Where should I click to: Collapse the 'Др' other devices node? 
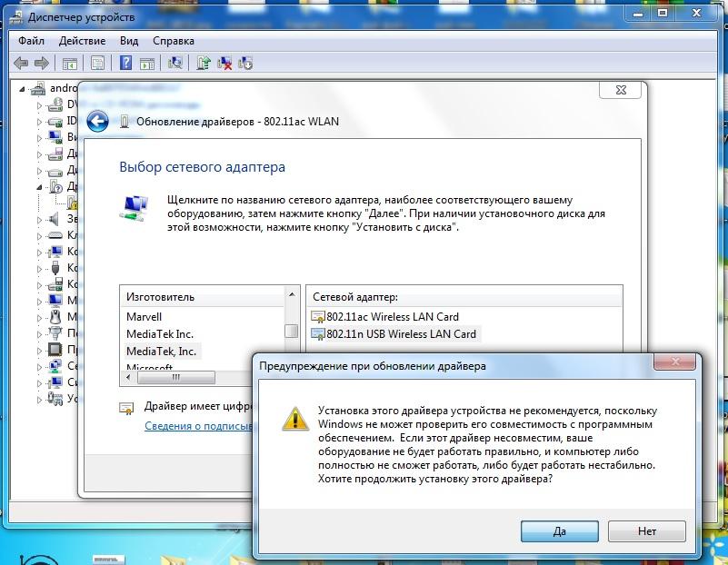pos(39,187)
